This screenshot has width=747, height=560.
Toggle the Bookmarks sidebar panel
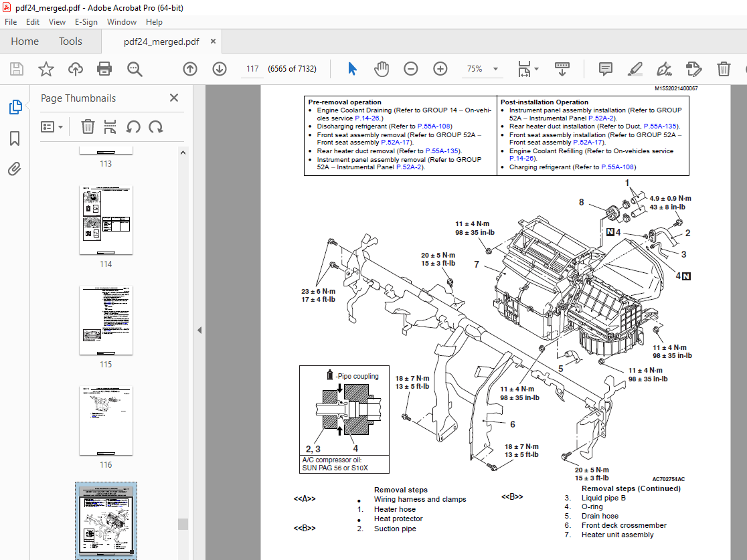(x=15, y=138)
